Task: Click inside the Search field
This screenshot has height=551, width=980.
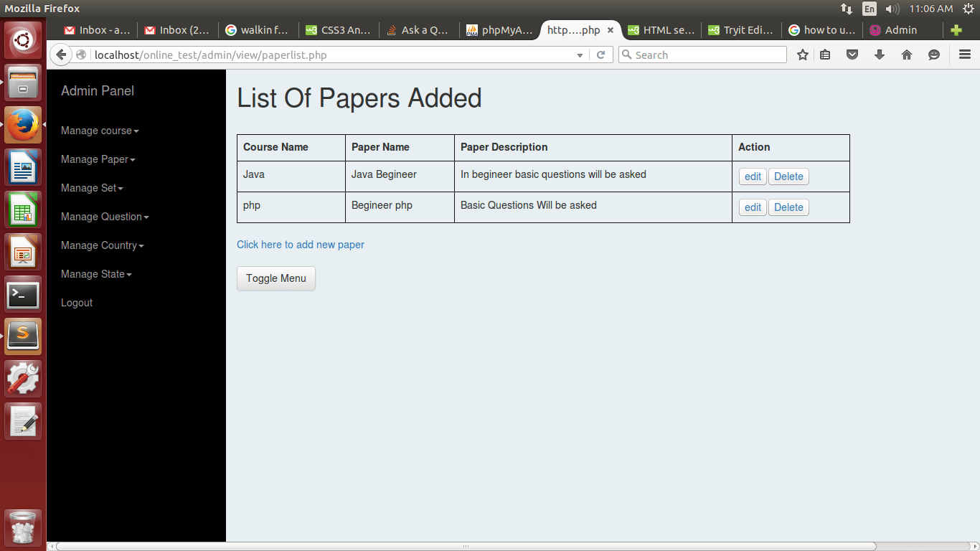Action: (702, 55)
